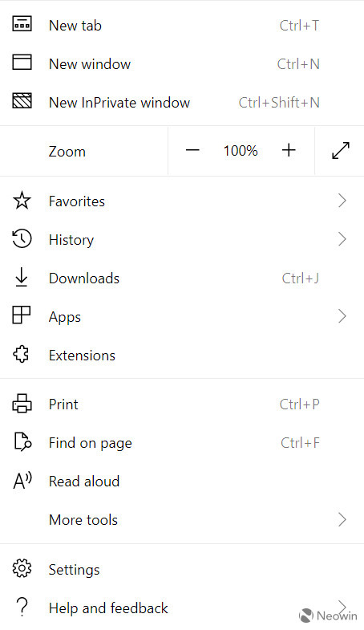Open Help and feedback entry
364x630 pixels.
[182, 608]
